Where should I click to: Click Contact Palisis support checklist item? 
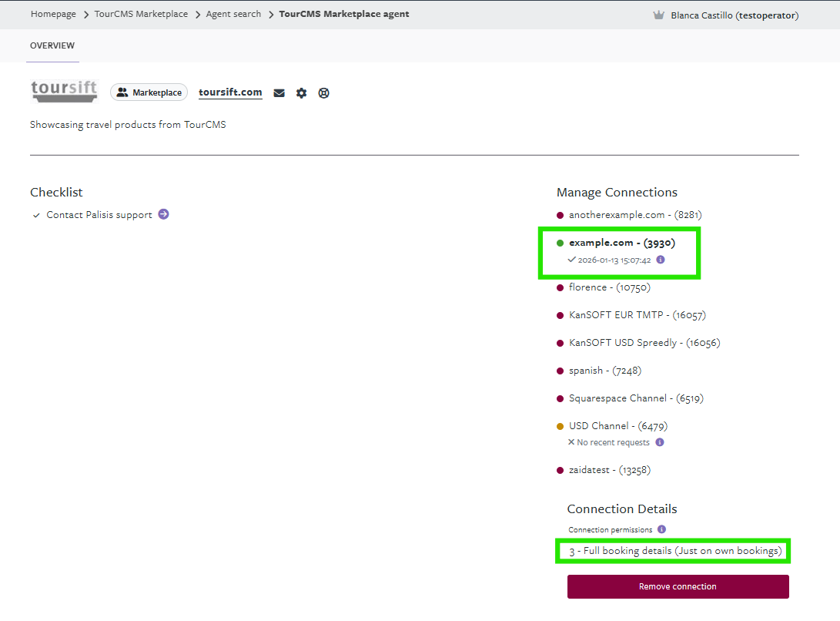coord(99,214)
